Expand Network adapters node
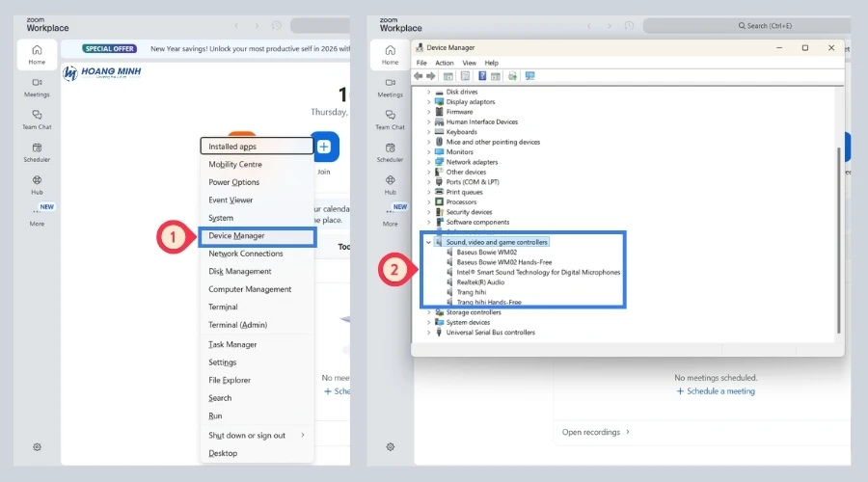Screen dimensions: 868x482 428,162
